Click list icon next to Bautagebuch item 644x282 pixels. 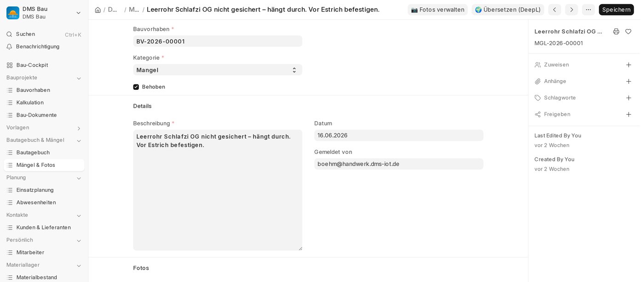click(10, 153)
